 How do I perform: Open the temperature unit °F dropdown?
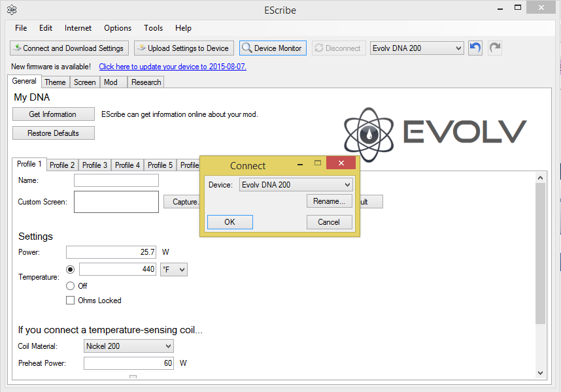pos(174,269)
